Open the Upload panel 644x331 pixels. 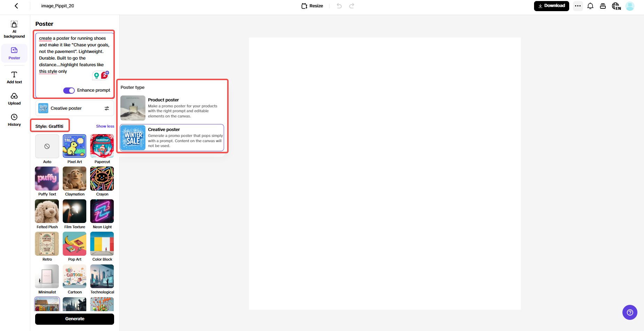coord(14,99)
